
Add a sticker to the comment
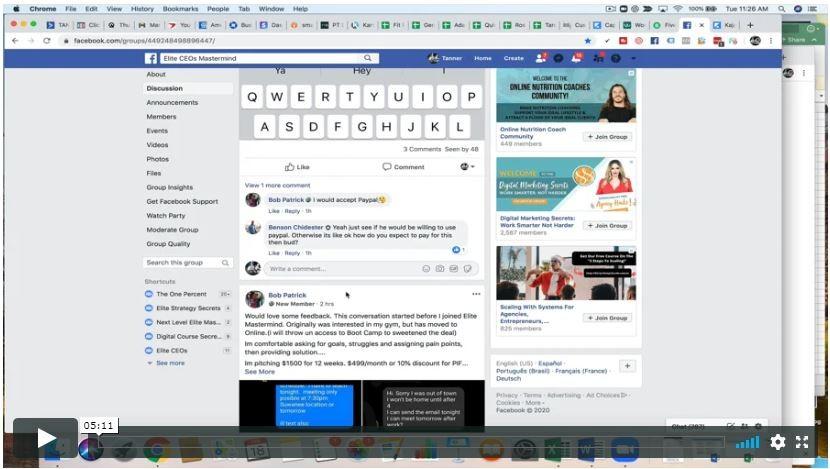[x=467, y=269]
